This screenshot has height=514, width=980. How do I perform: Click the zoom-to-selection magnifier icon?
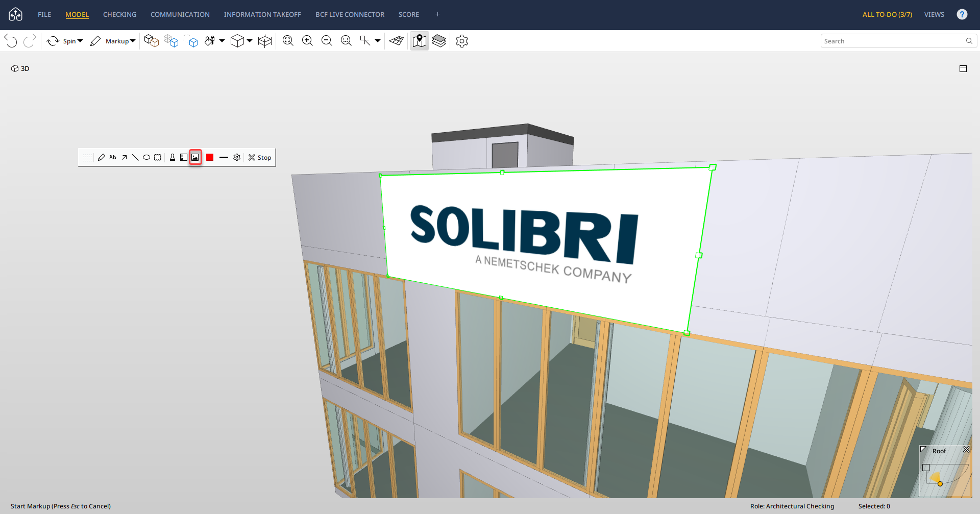(x=346, y=41)
